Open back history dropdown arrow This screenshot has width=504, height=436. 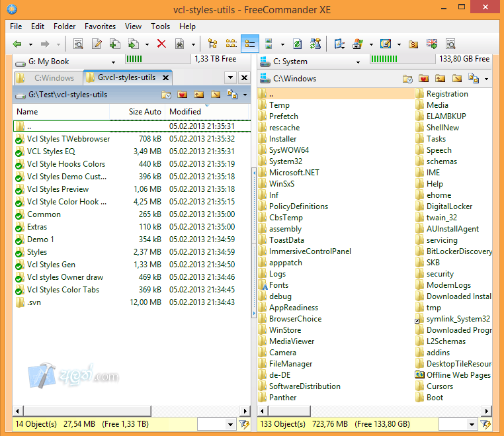[x=30, y=44]
